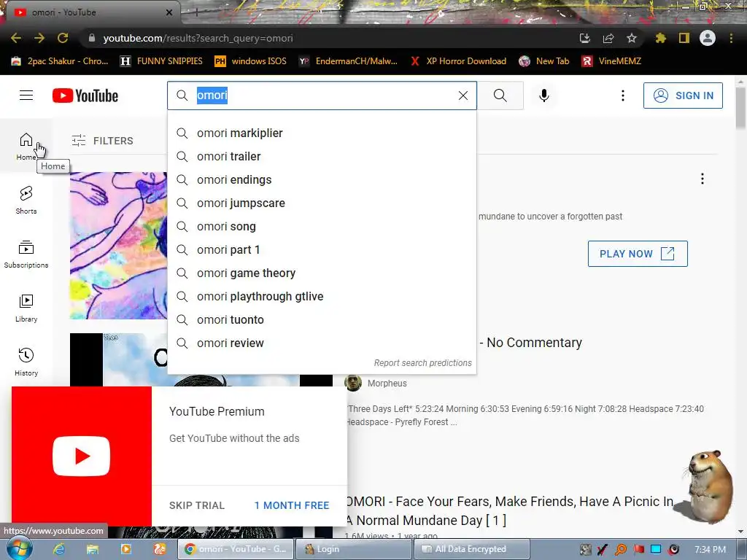Open "EndermanCH/Malw..." bookmark
747x560 pixels.
(x=348, y=61)
